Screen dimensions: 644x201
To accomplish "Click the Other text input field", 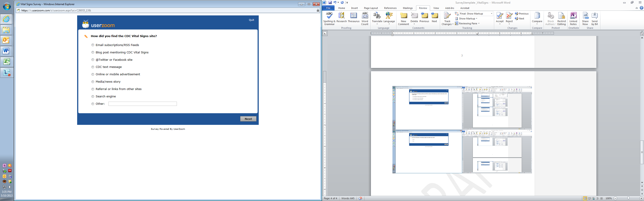I will click(x=142, y=104).
